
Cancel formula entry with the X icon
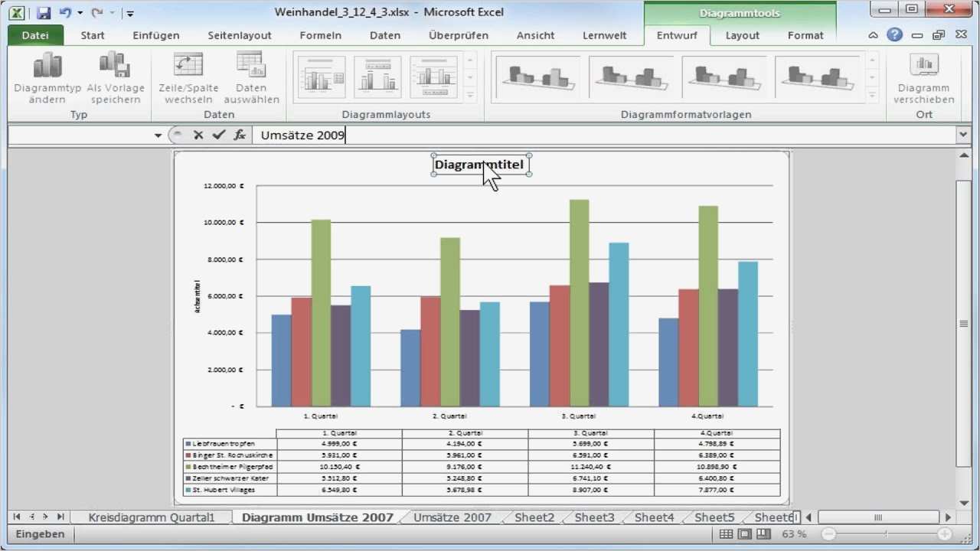coord(198,135)
